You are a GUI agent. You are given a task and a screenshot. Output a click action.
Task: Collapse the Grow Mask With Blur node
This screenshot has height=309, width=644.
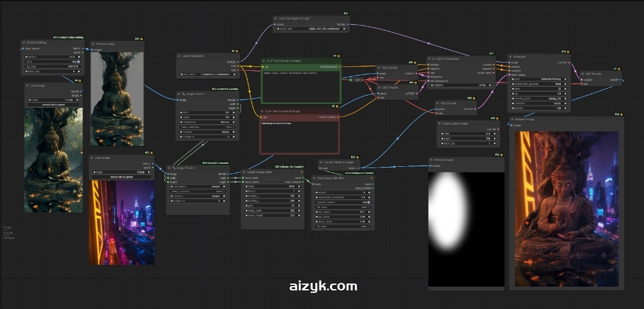(313, 177)
